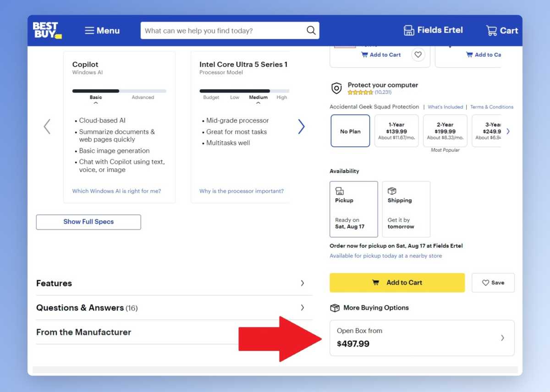
Task: Select the No Plan option
Action: click(x=350, y=131)
